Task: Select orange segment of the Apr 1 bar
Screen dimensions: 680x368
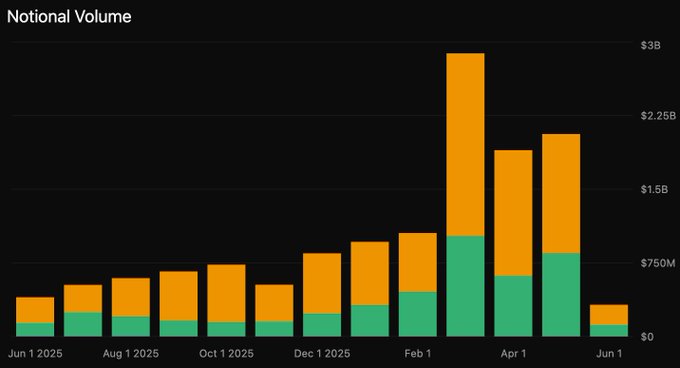Action: [513, 213]
